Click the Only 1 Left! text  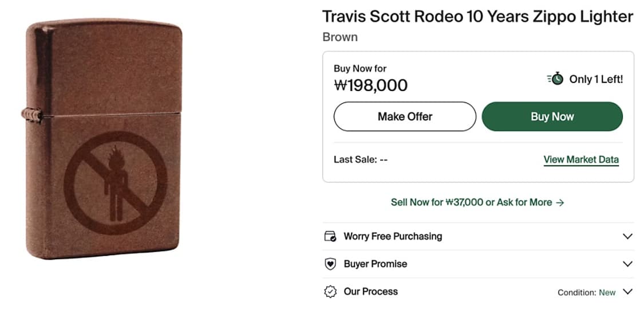pyautogui.click(x=596, y=79)
